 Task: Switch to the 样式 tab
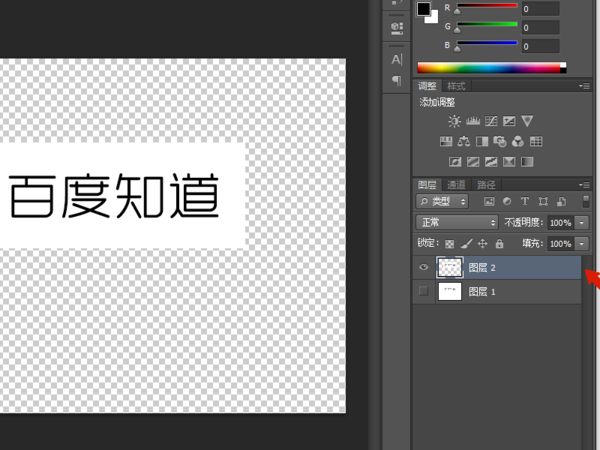[456, 86]
